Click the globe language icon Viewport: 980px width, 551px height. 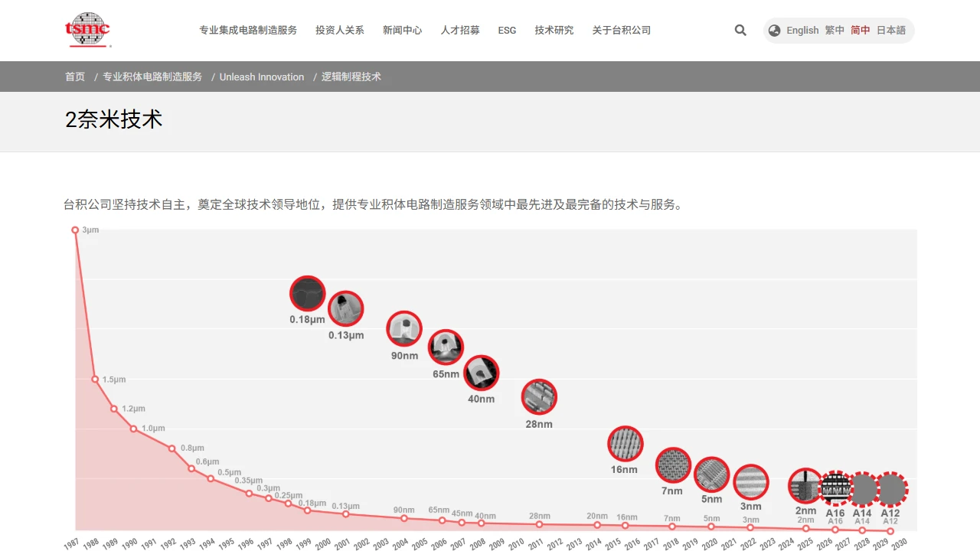(x=774, y=31)
